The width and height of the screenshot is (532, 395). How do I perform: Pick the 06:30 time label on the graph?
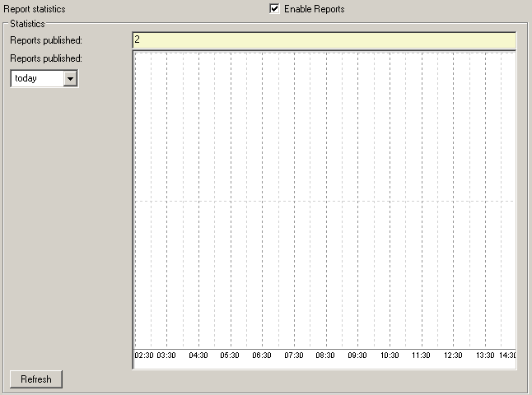(262, 355)
